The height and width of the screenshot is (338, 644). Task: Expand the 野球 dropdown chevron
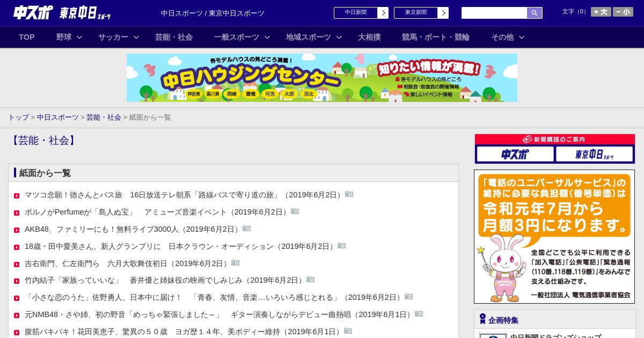click(79, 37)
